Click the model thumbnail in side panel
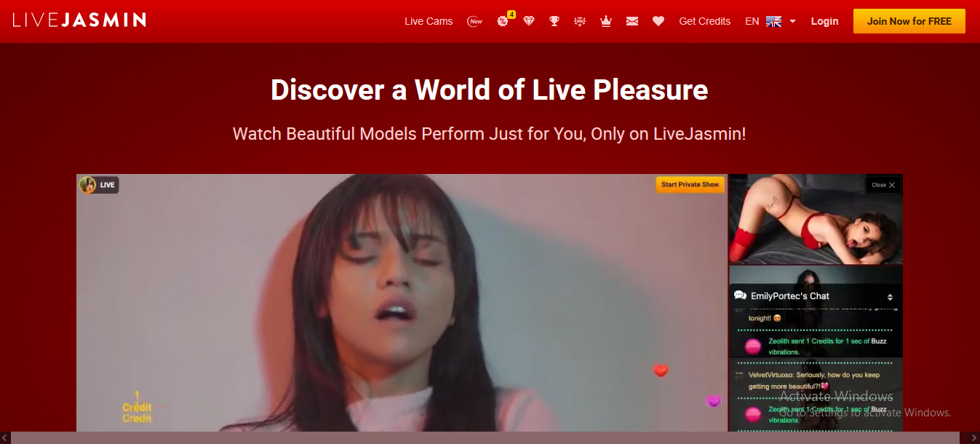Screen dimensions: 980x444 tap(816, 219)
